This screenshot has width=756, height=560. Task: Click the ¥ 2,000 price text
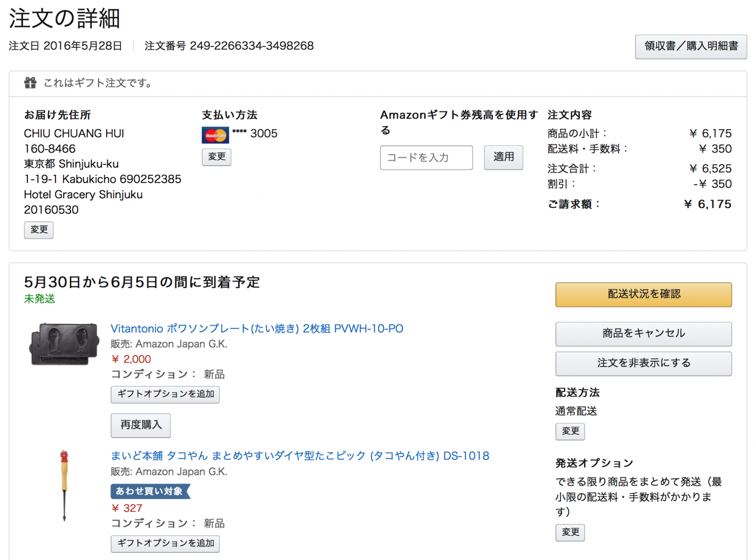(131, 359)
